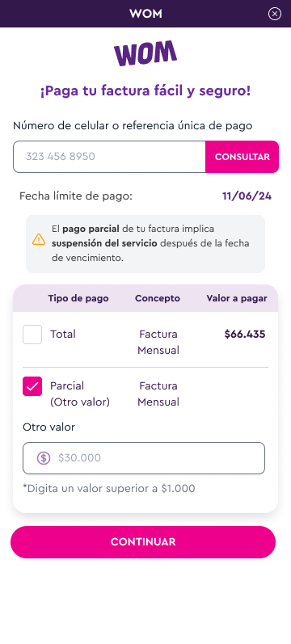
Task: Focus the phone number input field
Action: (109, 157)
